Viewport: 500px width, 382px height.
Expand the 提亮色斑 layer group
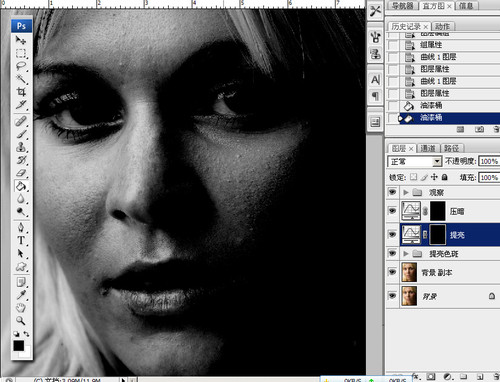(x=406, y=254)
